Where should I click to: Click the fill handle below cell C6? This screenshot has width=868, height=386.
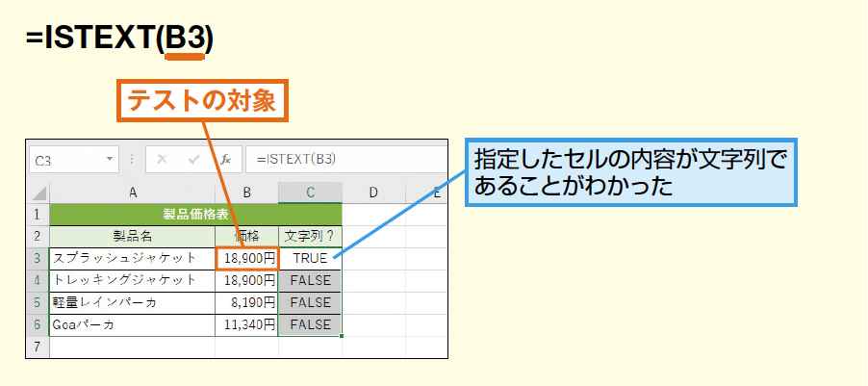342,335
